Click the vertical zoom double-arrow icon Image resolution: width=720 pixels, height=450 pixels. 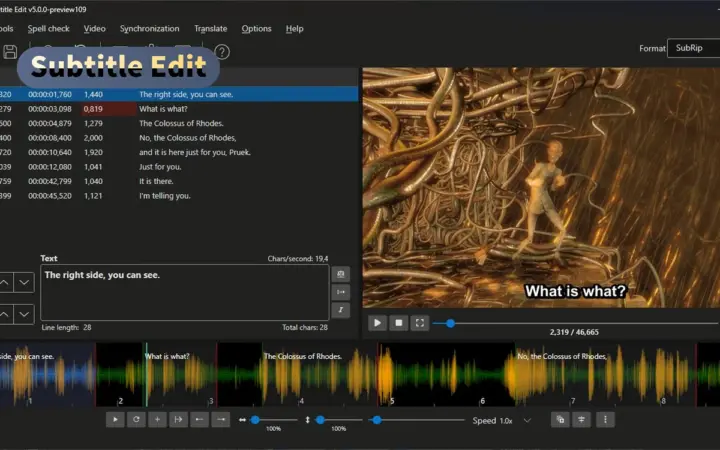(308, 420)
